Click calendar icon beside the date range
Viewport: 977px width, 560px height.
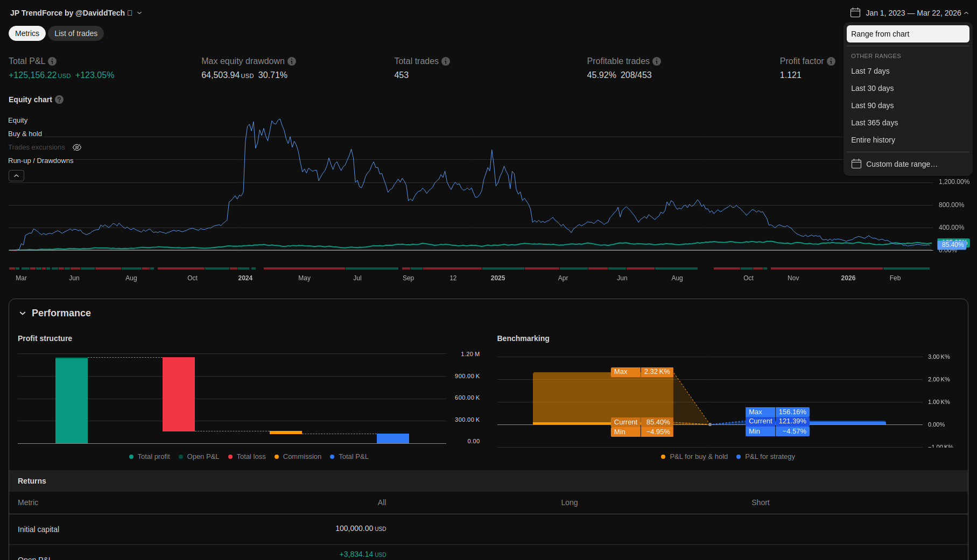(855, 13)
